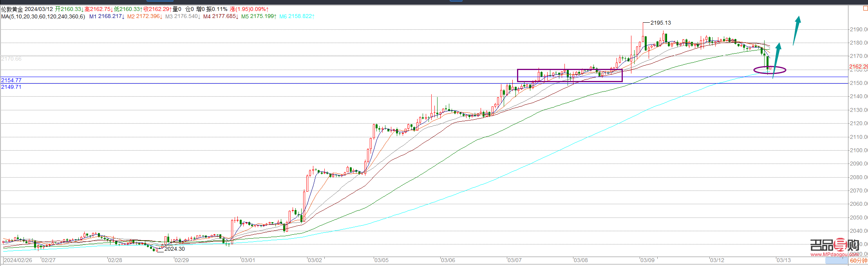Click the 03/08 date on the time axis

coord(580,260)
